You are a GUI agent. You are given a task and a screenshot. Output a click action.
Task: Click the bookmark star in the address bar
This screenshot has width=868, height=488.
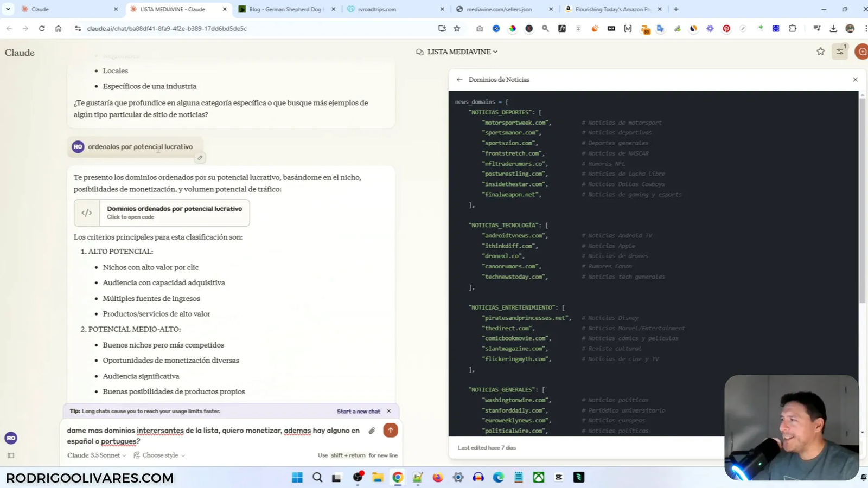(457, 28)
